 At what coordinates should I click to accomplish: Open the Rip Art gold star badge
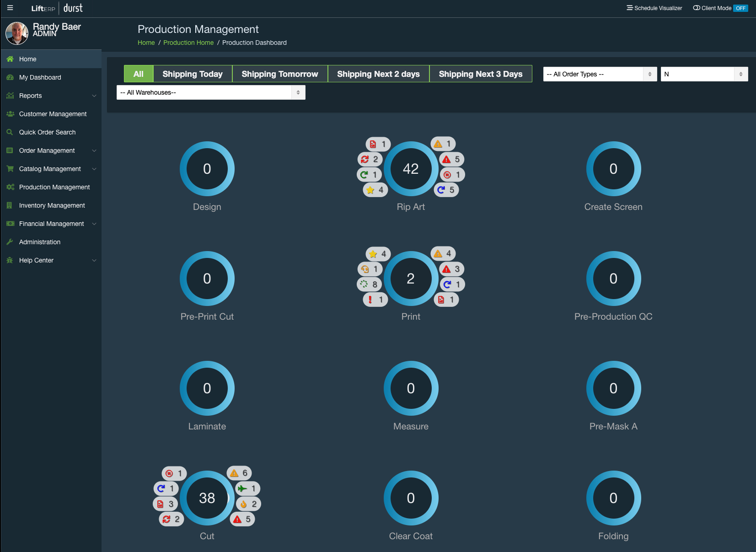375,190
